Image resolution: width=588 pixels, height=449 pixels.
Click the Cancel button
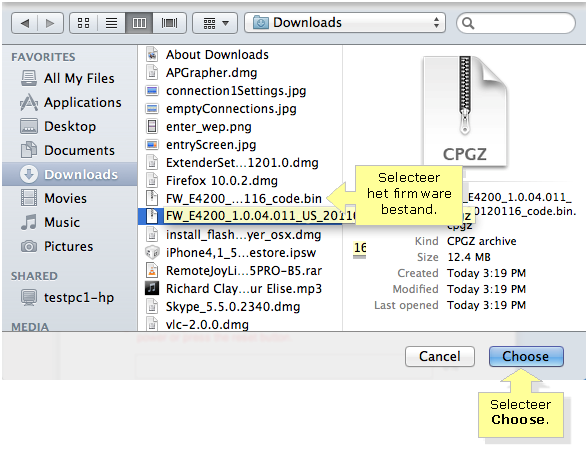coord(440,356)
